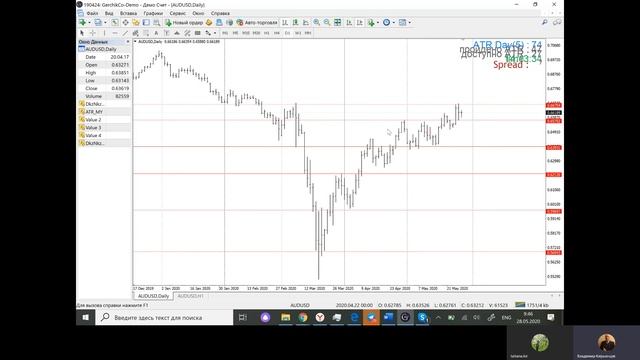Switch to M15 timeframe
The height and width of the screenshot is (360, 640).
[246, 33]
